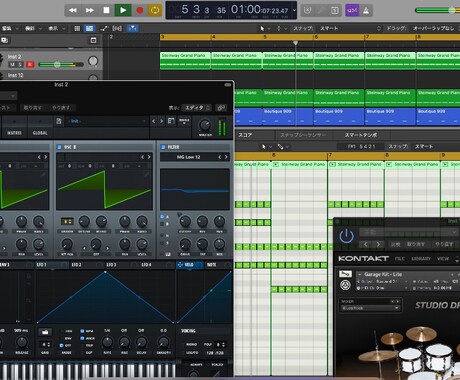Click the solo-mode numbered square icon

(335, 10)
